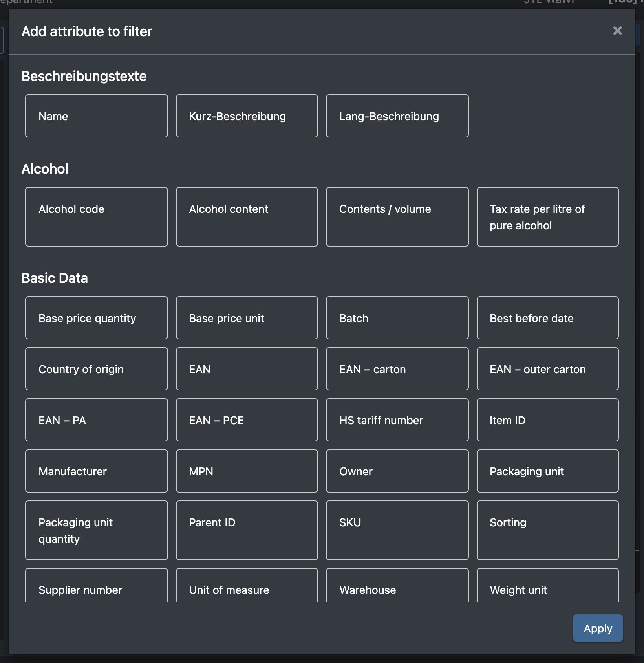The width and height of the screenshot is (644, 663).
Task: Select the Owner attribute
Action: click(x=397, y=471)
